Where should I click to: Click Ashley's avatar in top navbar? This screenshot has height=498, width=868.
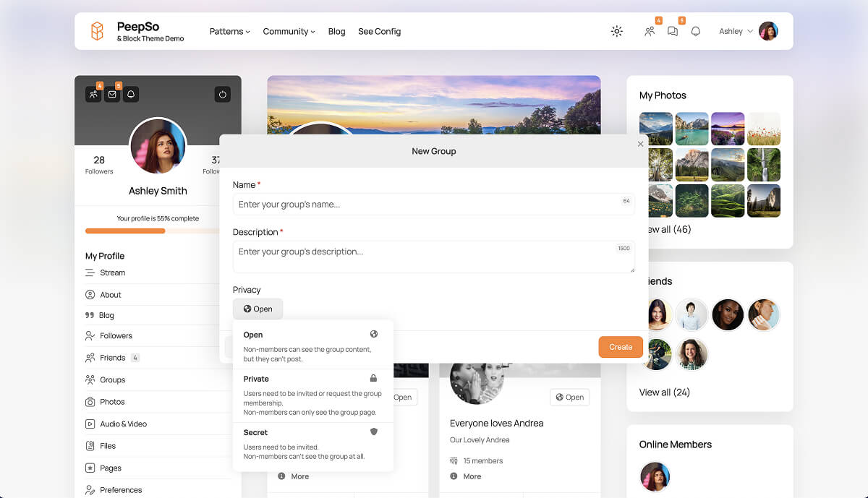tap(768, 31)
